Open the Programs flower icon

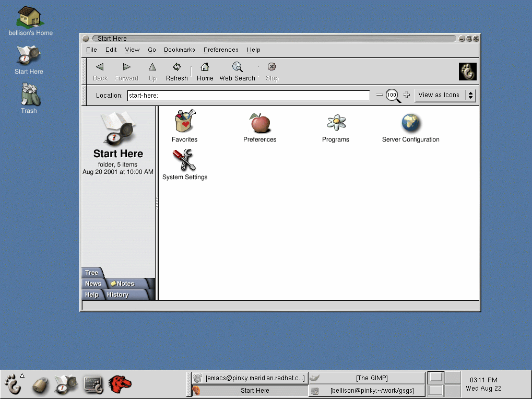point(336,123)
